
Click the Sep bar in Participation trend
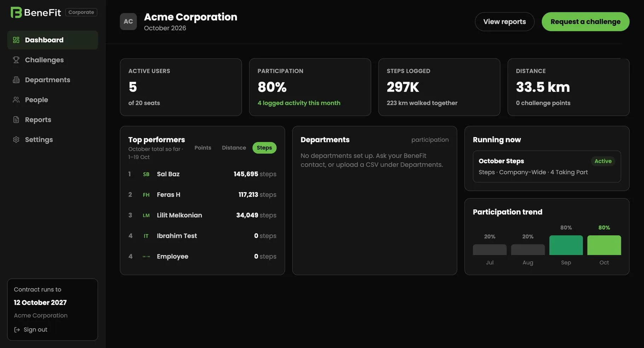pos(566,245)
